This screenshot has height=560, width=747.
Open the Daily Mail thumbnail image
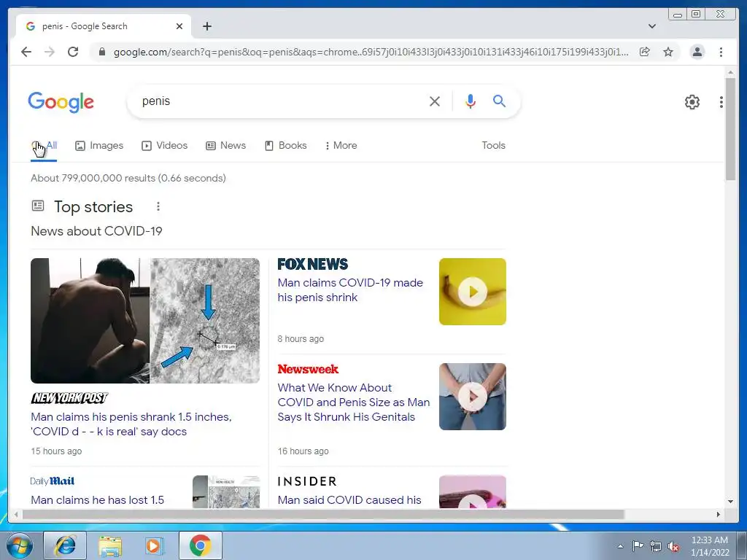click(226, 491)
